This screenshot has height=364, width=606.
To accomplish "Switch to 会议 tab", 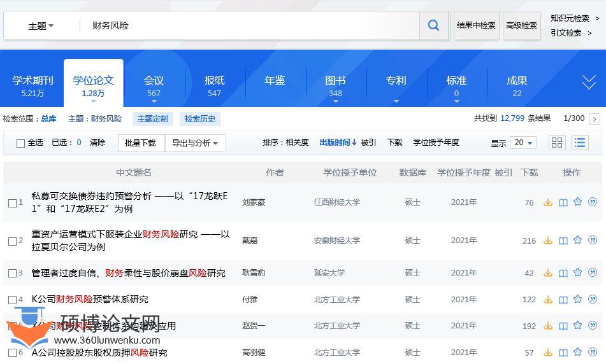I will [154, 86].
